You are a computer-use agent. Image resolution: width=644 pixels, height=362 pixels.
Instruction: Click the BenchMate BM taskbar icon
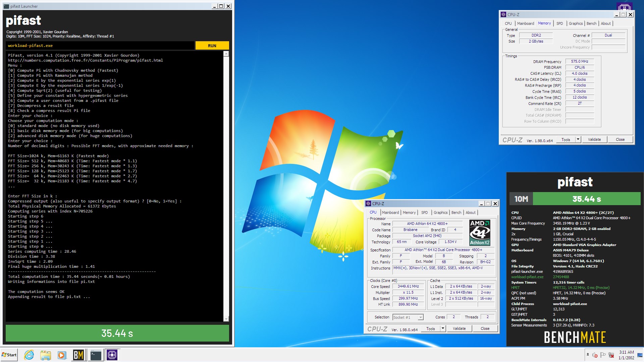78,355
